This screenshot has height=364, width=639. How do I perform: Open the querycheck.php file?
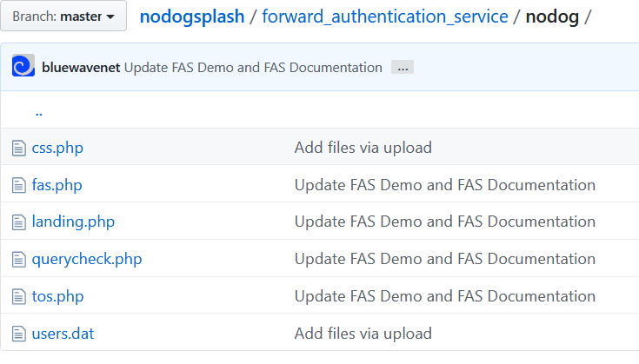click(87, 259)
